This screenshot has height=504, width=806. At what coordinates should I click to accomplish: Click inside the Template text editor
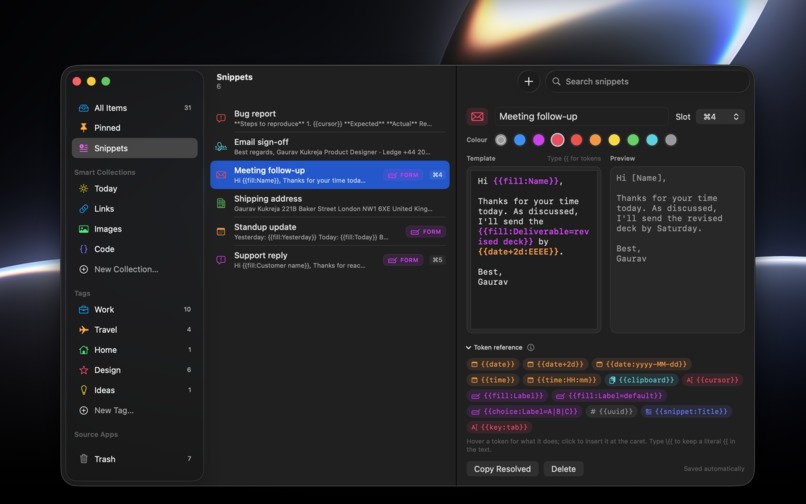click(x=534, y=249)
